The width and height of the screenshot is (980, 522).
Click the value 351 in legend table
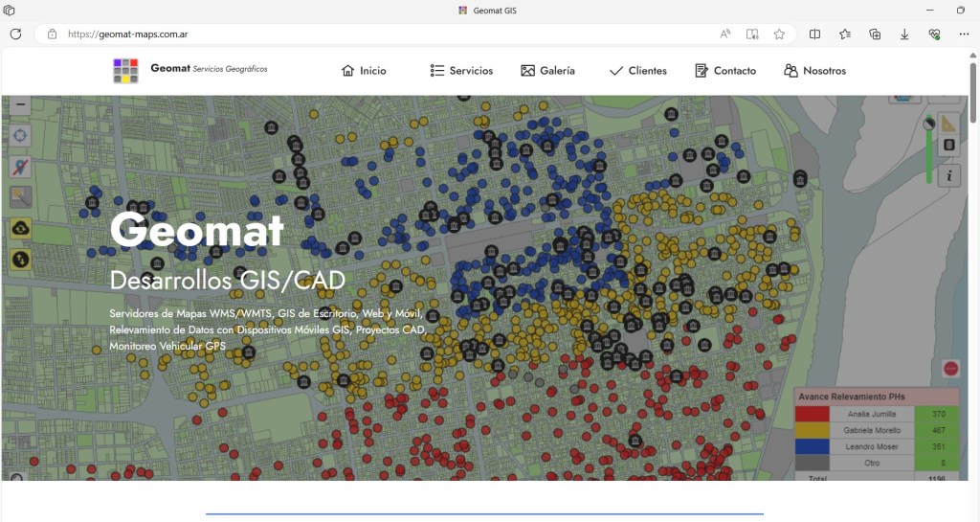939,446
